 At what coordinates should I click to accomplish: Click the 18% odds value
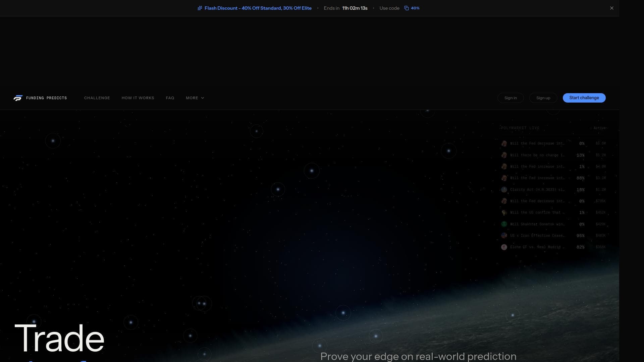(581, 190)
